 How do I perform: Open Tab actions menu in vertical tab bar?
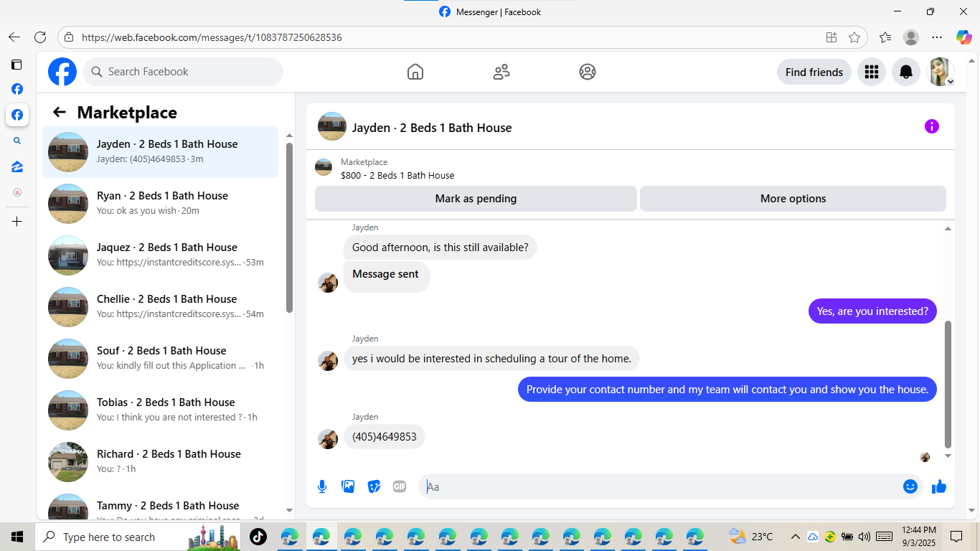tap(17, 65)
